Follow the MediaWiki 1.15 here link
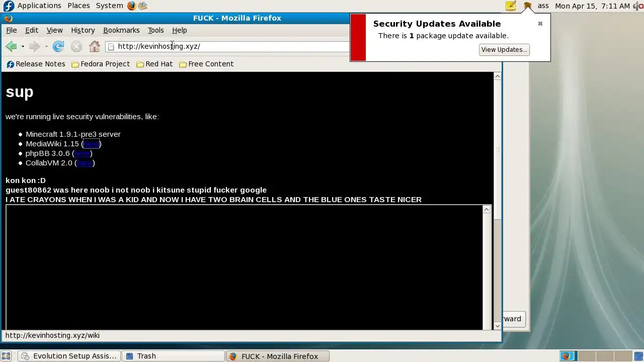The image size is (644, 362). tap(91, 144)
